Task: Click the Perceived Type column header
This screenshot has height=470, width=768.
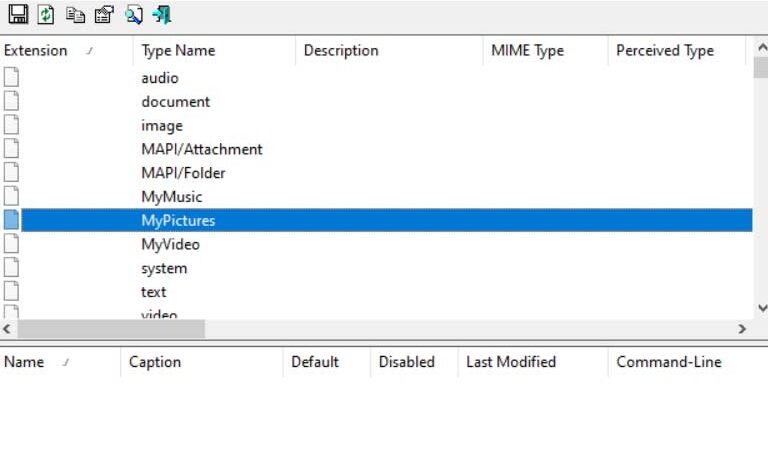Action: pos(677,50)
